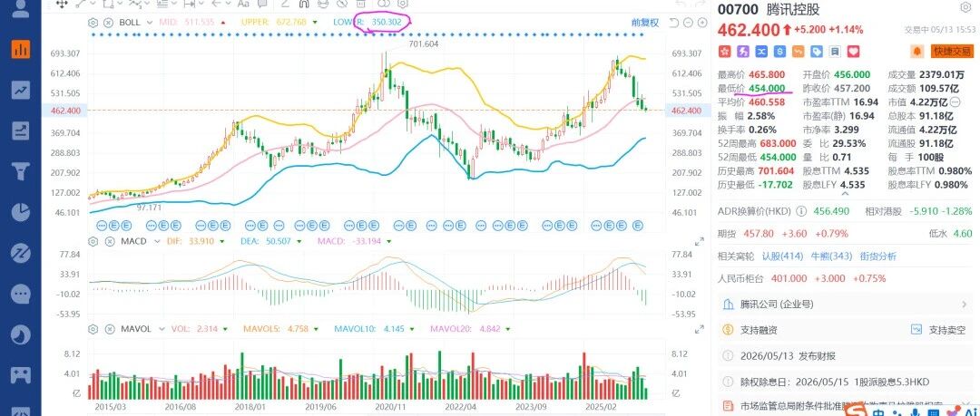Click the BOLL UPPER value dropdown arrow
The image size is (980, 416).
click(314, 23)
